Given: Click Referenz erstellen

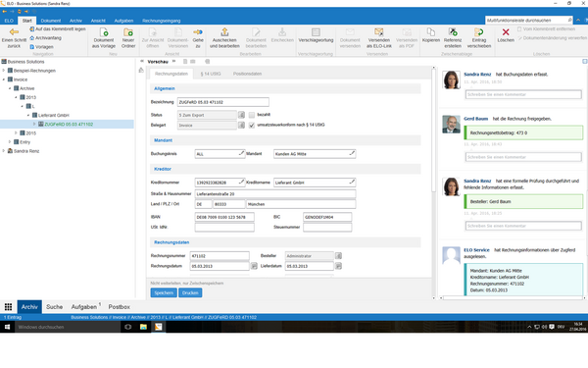Looking at the screenshot, I should tap(453, 38).
